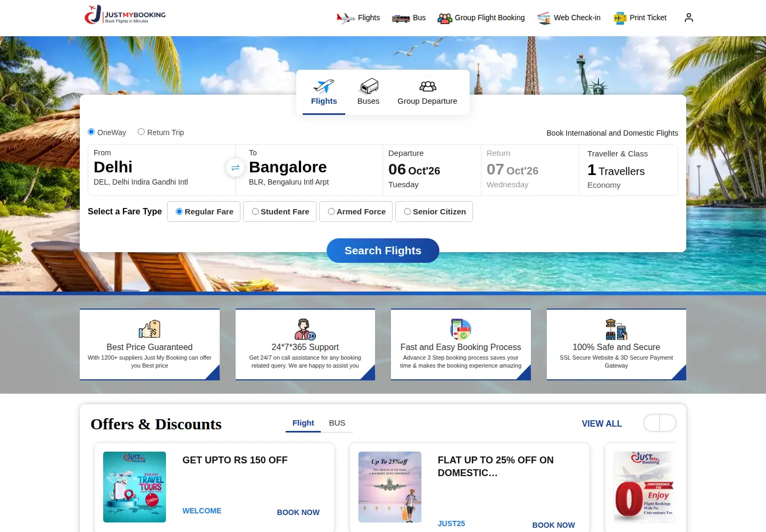
Task: Click the Offers & Discounts heading
Action: click(x=156, y=424)
